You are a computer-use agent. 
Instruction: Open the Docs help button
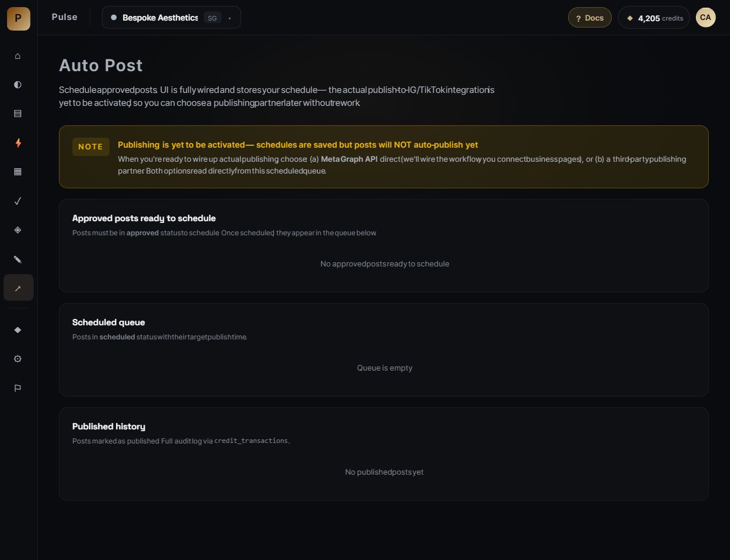[590, 18]
